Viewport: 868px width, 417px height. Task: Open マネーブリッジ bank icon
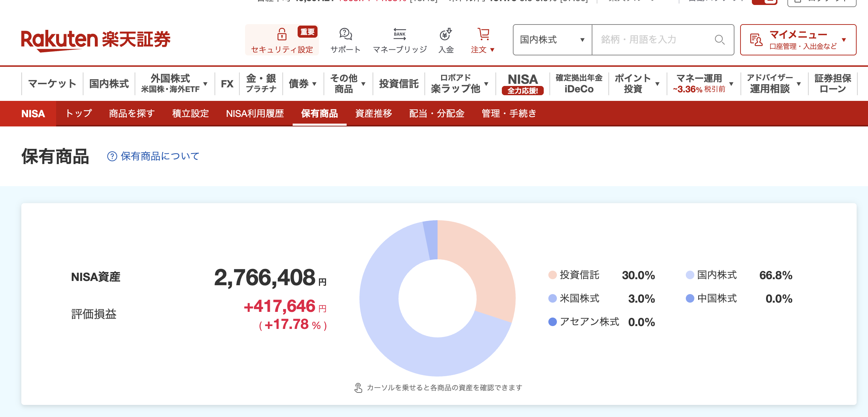tap(400, 35)
